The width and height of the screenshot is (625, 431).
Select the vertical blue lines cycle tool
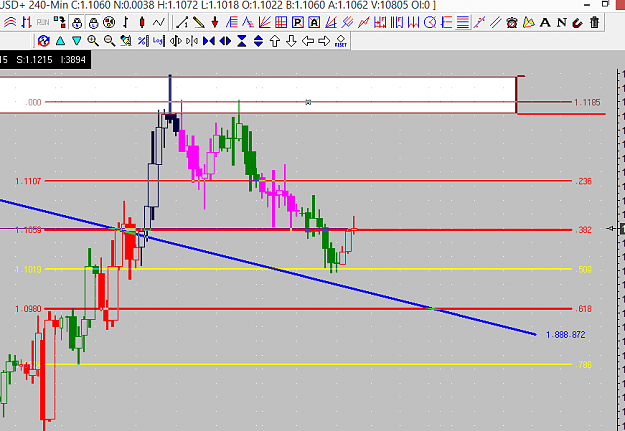pos(397,22)
